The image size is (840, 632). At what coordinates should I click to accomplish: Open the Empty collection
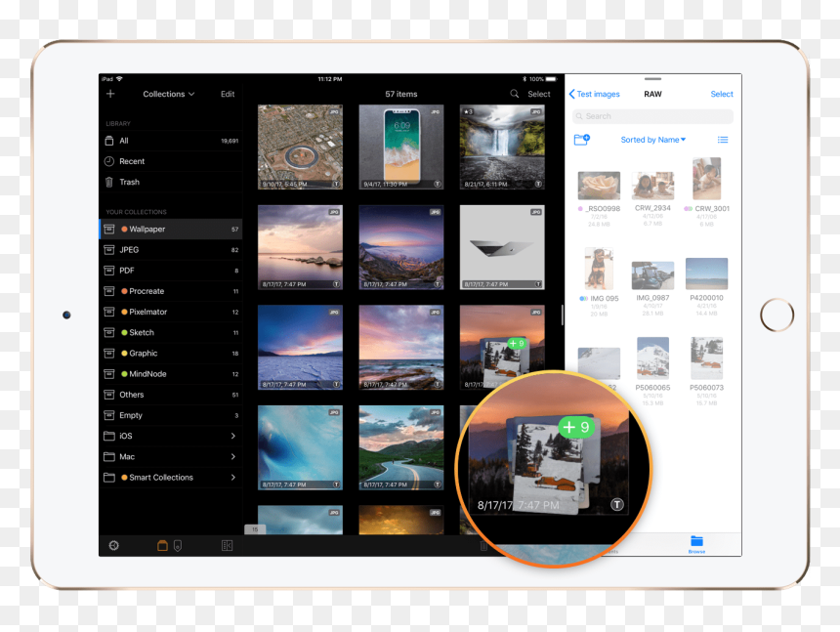click(x=171, y=415)
